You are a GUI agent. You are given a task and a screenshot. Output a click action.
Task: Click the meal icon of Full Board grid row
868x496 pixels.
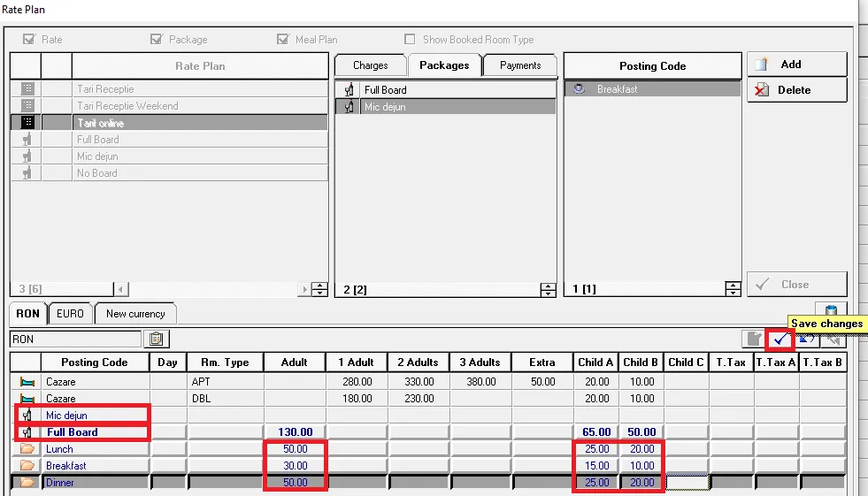pos(27,431)
